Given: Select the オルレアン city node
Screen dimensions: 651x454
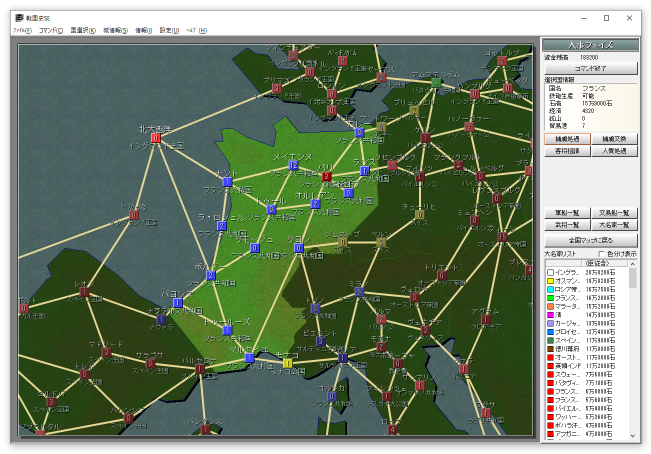Looking at the screenshot, I should click(315, 204).
